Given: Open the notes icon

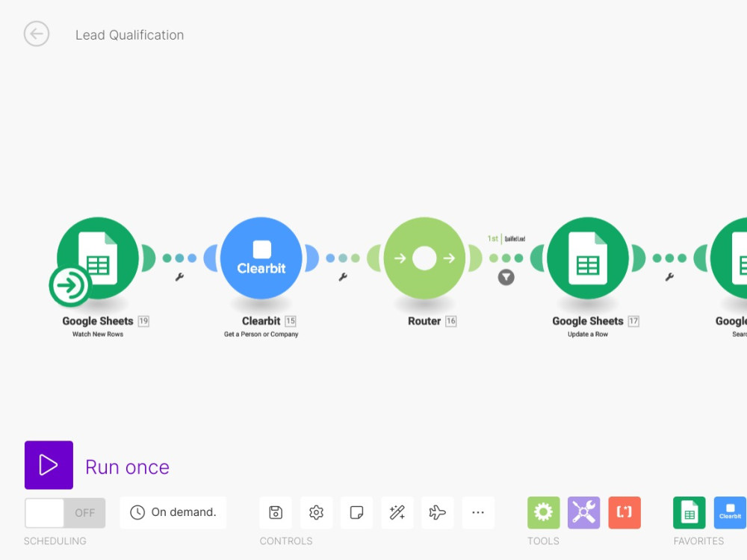Looking at the screenshot, I should (356, 512).
